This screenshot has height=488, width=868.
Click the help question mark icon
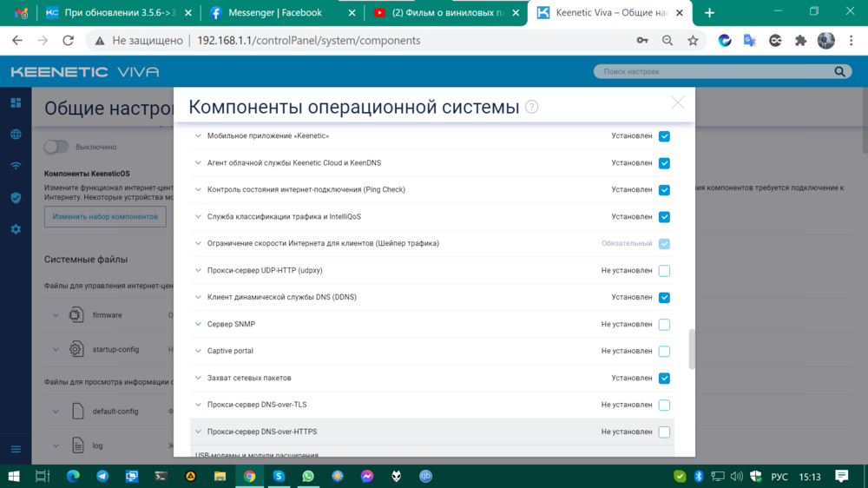[531, 107]
